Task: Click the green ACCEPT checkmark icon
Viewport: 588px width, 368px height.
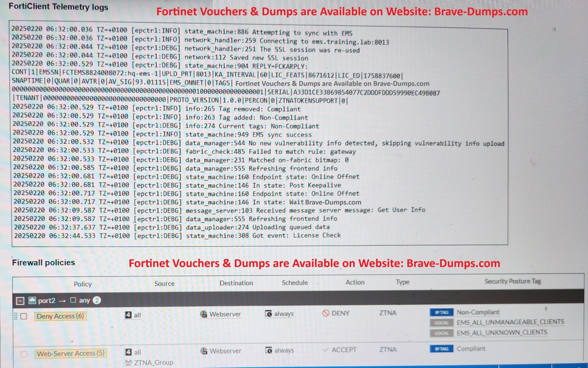Action: tap(325, 350)
